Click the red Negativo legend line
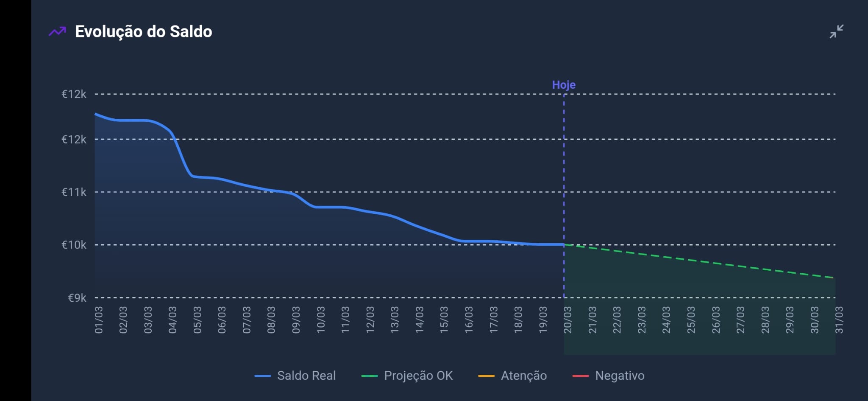This screenshot has height=401, width=868. tap(581, 376)
